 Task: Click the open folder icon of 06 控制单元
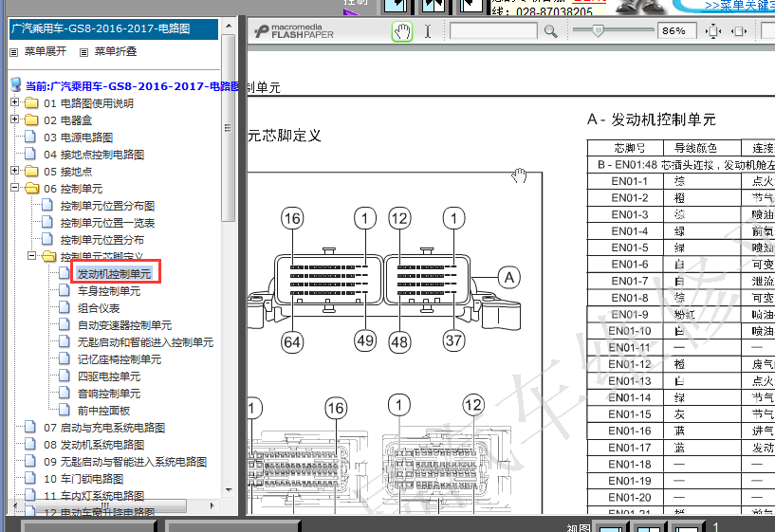tap(32, 188)
